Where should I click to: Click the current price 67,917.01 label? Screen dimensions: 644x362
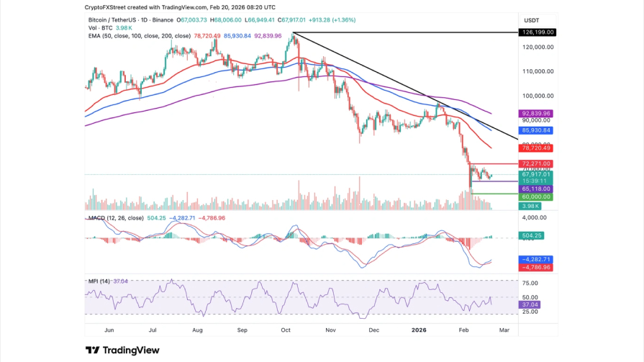pos(535,173)
